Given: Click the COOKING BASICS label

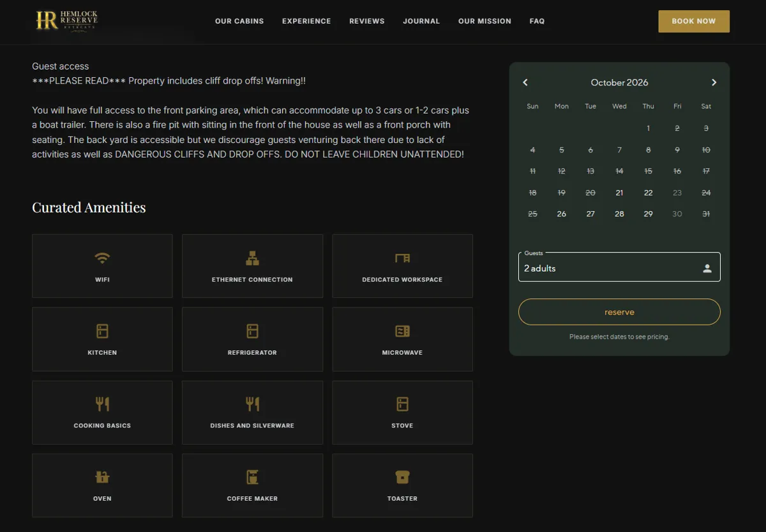Looking at the screenshot, I should coord(102,425).
